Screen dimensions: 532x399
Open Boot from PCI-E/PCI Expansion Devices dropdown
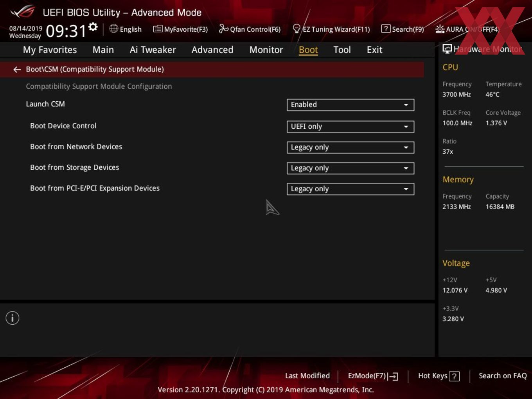tap(350, 189)
